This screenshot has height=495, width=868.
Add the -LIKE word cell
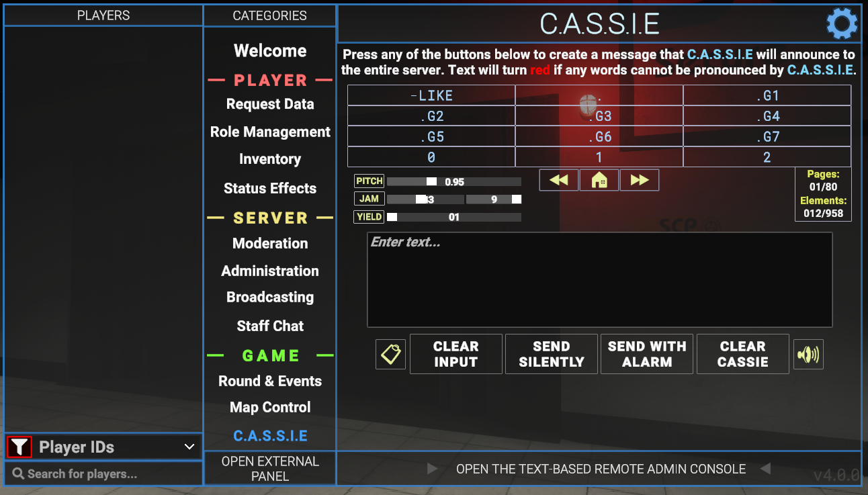pyautogui.click(x=431, y=95)
